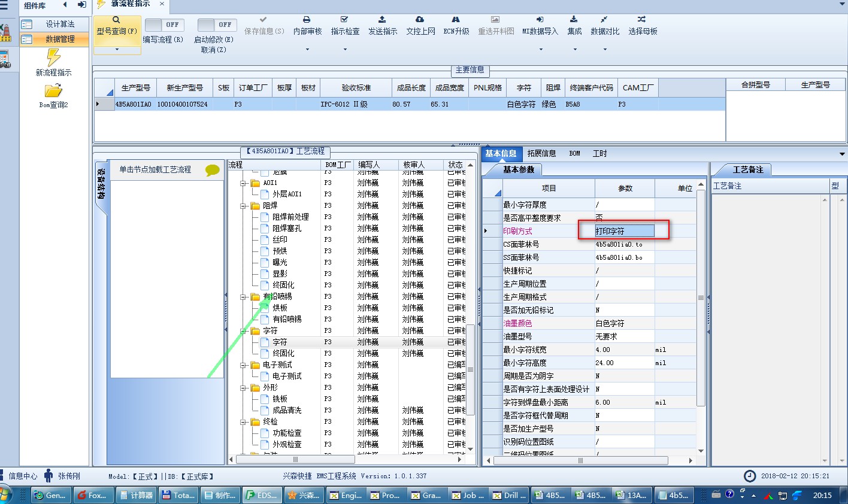This screenshot has width=848, height=504.
Task: Open the EDS taskbar item
Action: tap(262, 495)
